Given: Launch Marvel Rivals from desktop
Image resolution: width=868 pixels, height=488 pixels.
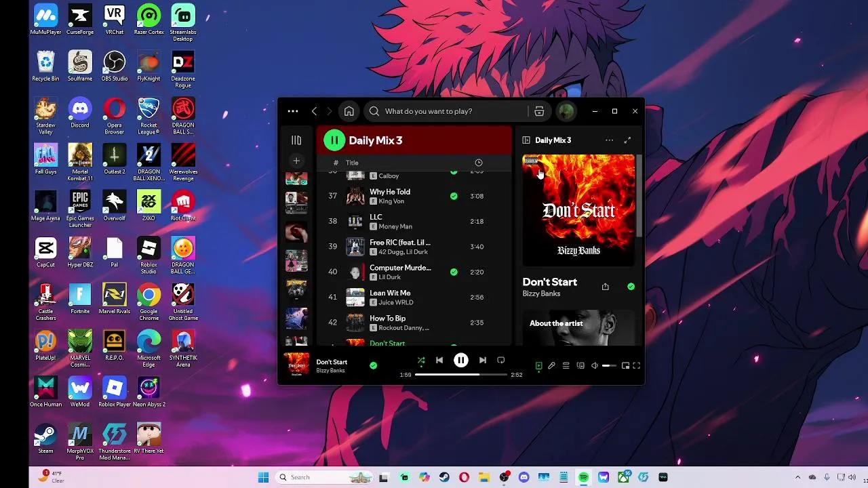Looking at the screenshot, I should pos(115,299).
